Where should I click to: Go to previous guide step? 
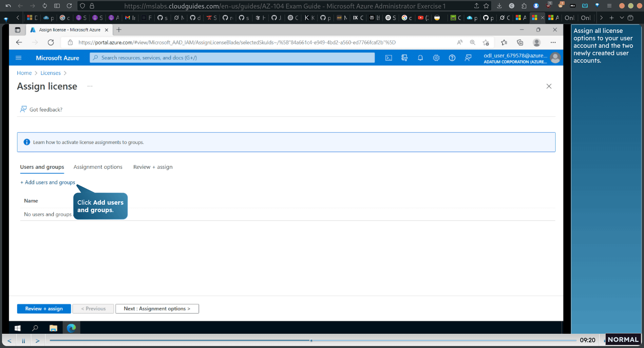[10, 341]
